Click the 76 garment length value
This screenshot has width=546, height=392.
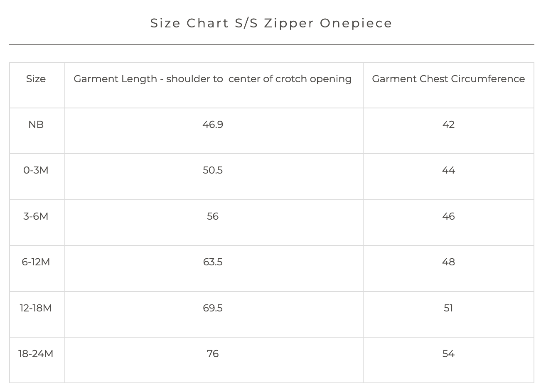tap(213, 354)
